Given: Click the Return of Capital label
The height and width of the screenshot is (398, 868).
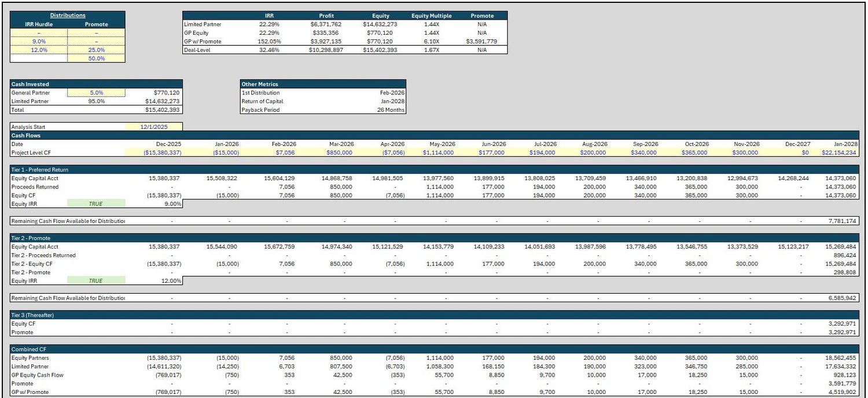Looking at the screenshot, I should (261, 101).
